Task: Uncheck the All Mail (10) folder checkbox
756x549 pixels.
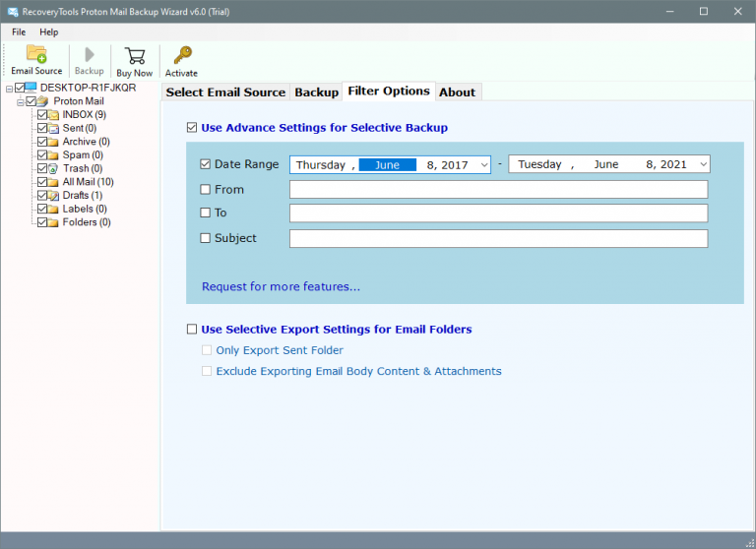Action: point(42,182)
